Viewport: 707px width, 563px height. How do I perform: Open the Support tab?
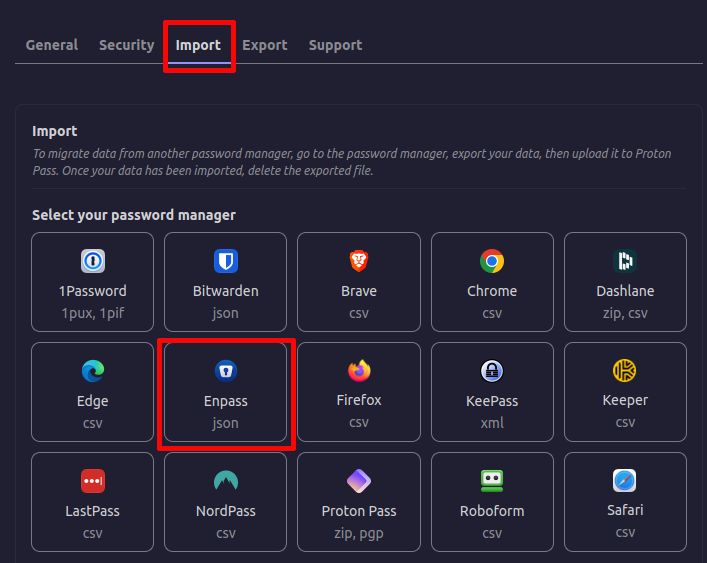[x=335, y=45]
